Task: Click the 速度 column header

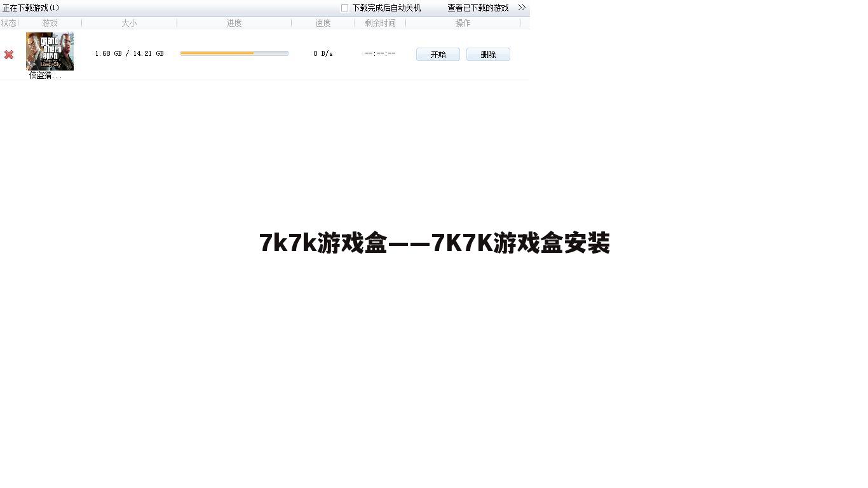Action: [x=323, y=23]
